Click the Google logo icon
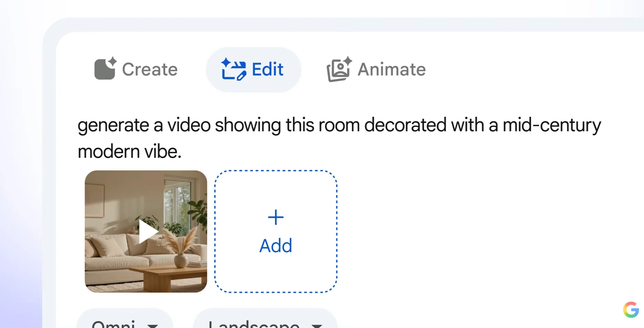The height and width of the screenshot is (328, 644). (x=631, y=309)
